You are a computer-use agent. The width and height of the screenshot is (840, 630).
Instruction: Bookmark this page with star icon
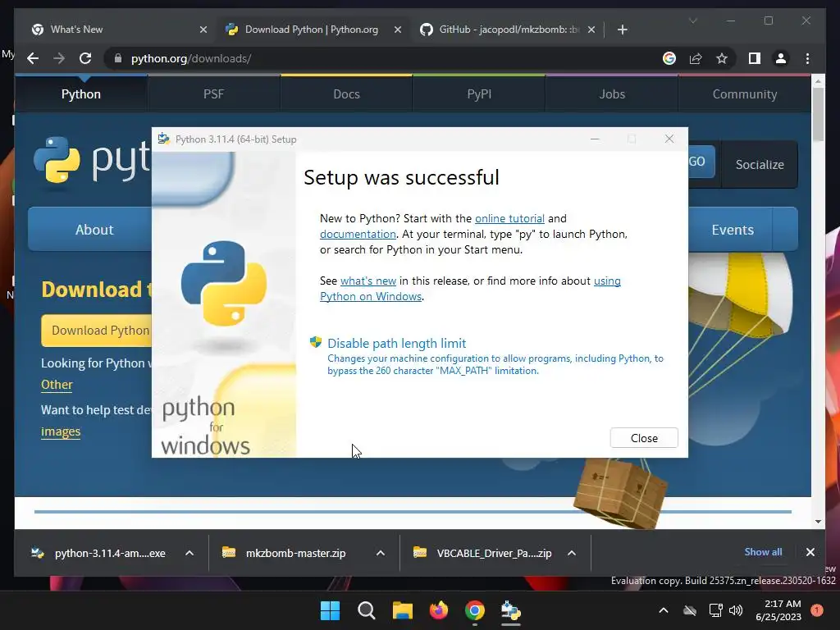722,58
